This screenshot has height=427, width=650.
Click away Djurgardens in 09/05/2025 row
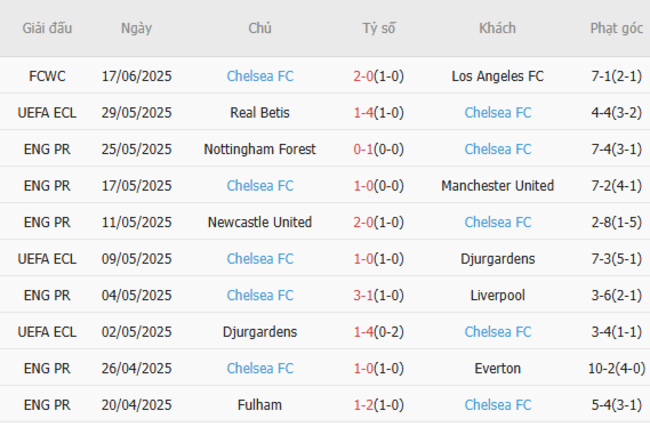(497, 259)
